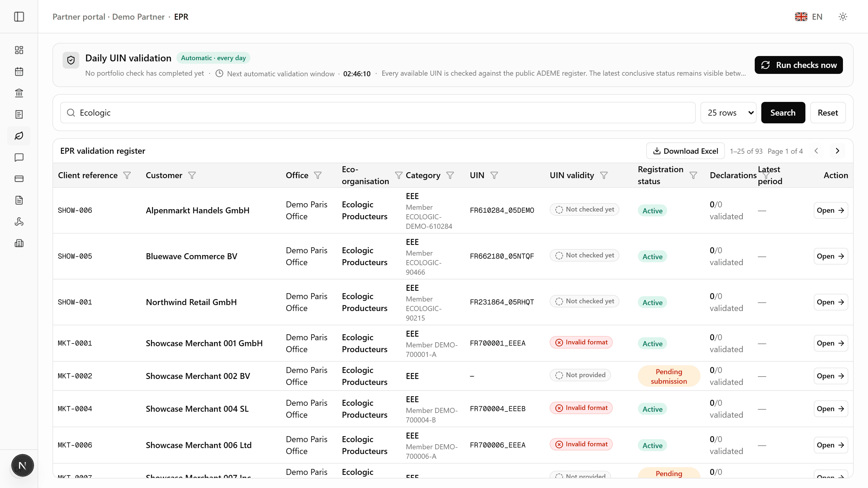Open Office column filter

(x=318, y=175)
